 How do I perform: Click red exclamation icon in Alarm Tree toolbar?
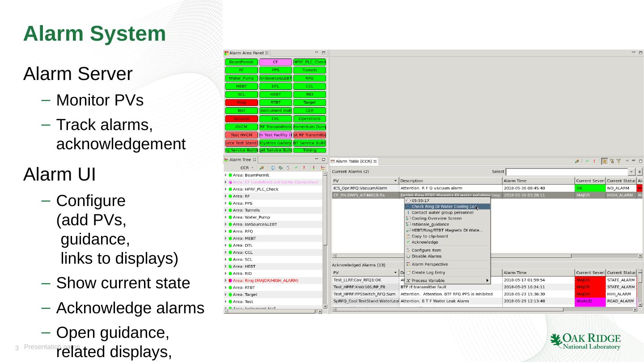point(304,168)
